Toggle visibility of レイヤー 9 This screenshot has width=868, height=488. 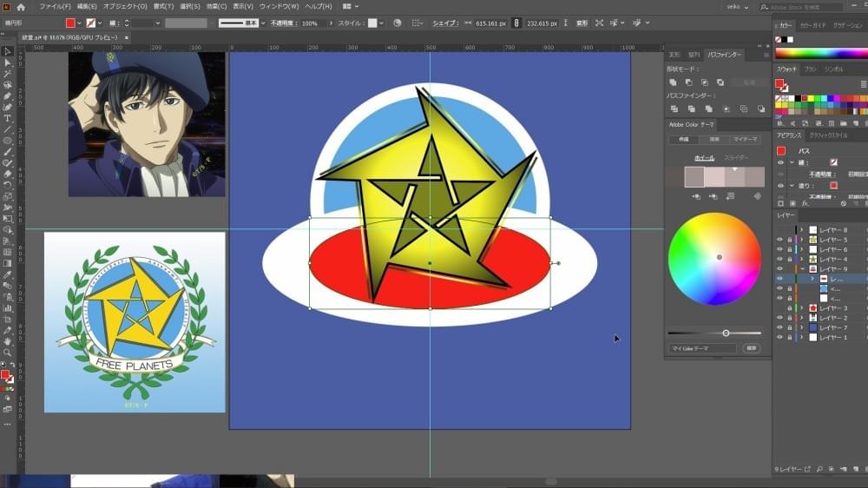[780, 268]
